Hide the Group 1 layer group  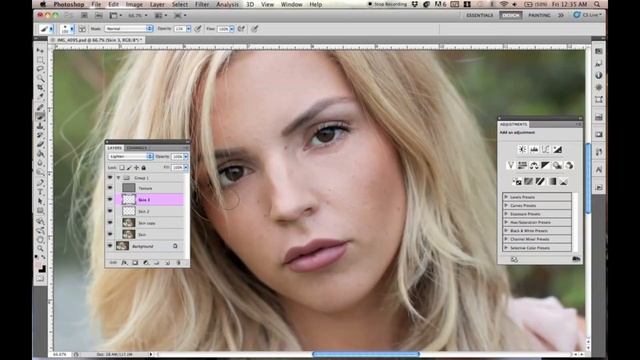click(110, 178)
